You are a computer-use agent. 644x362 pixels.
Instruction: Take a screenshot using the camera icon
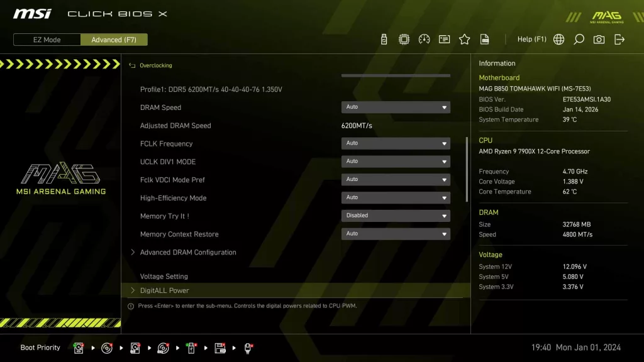point(599,38)
